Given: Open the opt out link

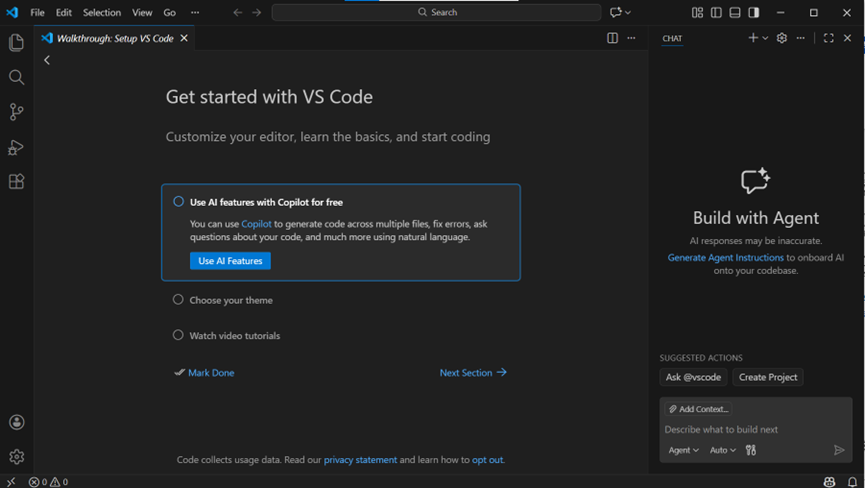Looking at the screenshot, I should click(487, 459).
